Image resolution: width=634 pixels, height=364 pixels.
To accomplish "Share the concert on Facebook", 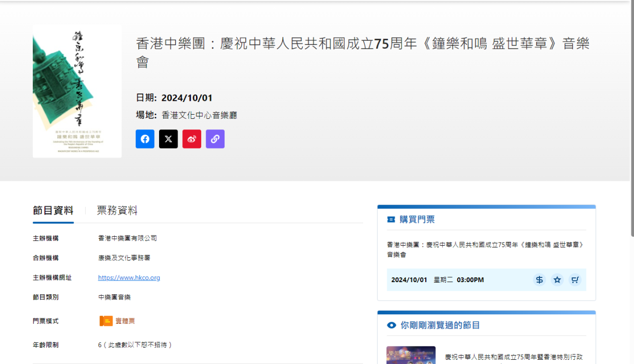I will pos(145,139).
